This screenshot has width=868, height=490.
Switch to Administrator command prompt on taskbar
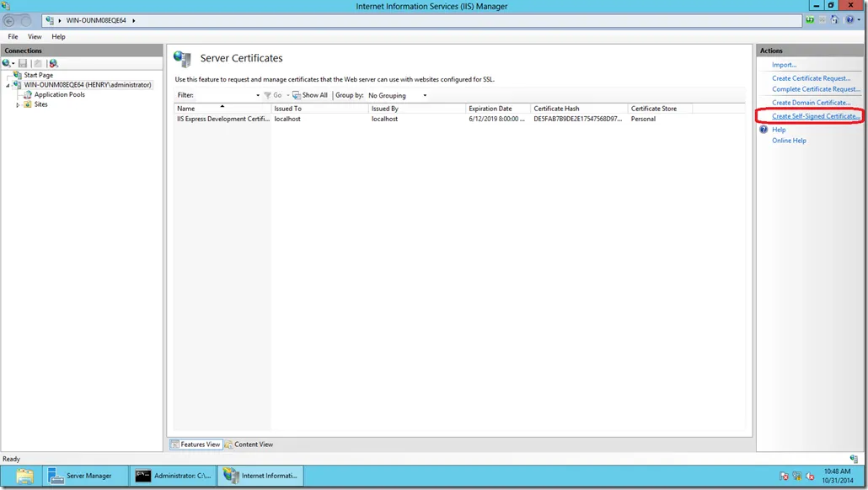(x=174, y=476)
